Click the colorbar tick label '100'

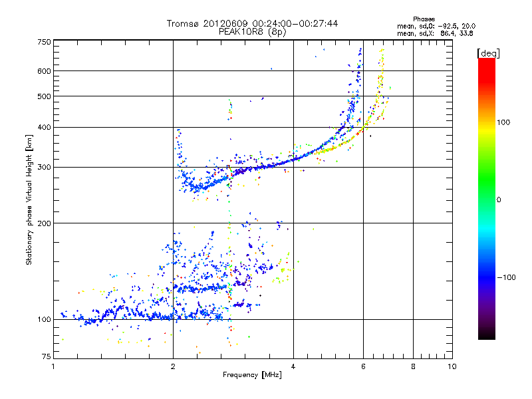[x=503, y=122]
